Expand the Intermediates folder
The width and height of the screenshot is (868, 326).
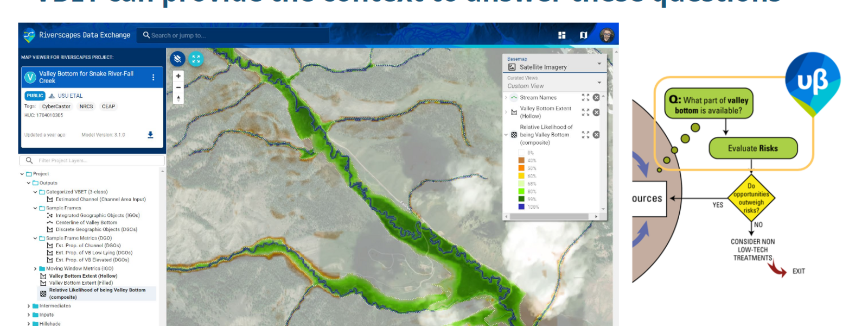pos(29,306)
